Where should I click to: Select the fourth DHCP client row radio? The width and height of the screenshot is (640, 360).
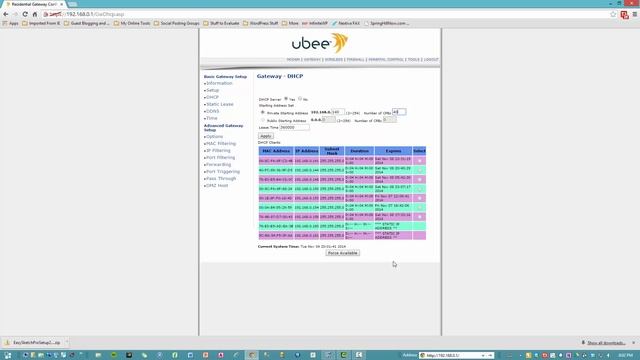419,189
